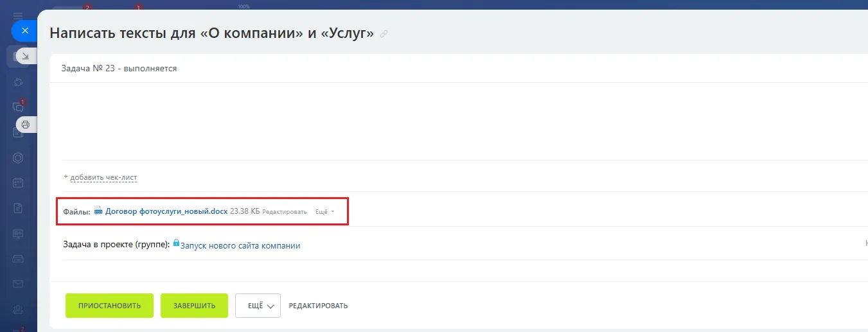Close the task panel with the blue X
Image resolution: width=868 pixels, height=332 pixels.
click(x=24, y=30)
